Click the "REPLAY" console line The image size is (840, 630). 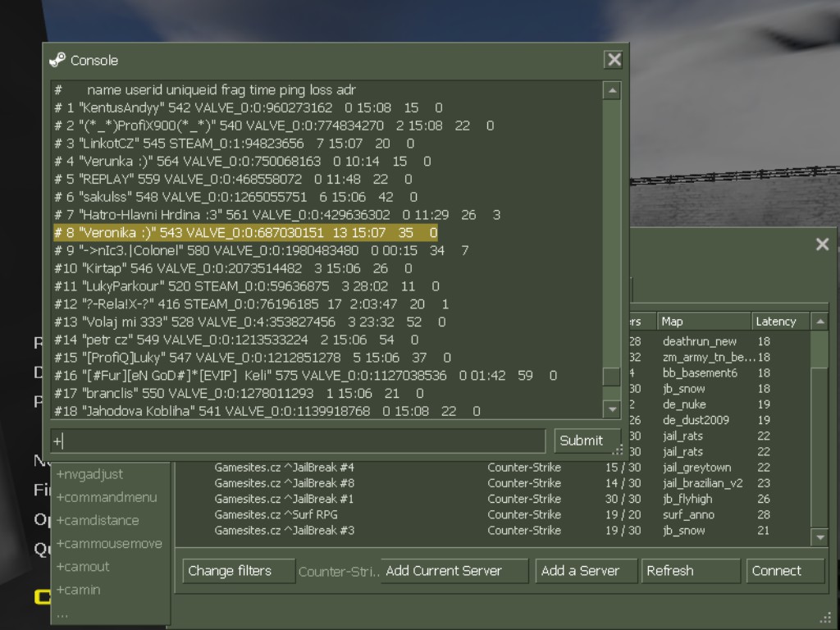(x=233, y=179)
